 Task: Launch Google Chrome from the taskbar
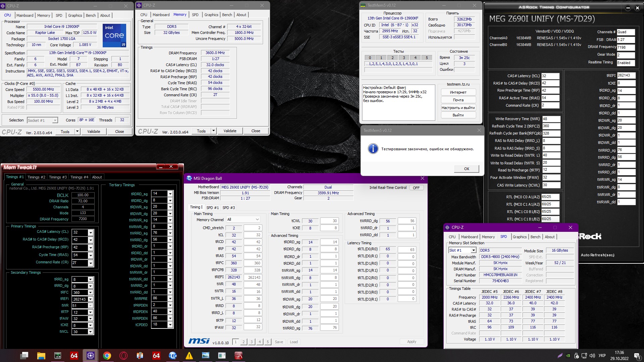coord(107,356)
